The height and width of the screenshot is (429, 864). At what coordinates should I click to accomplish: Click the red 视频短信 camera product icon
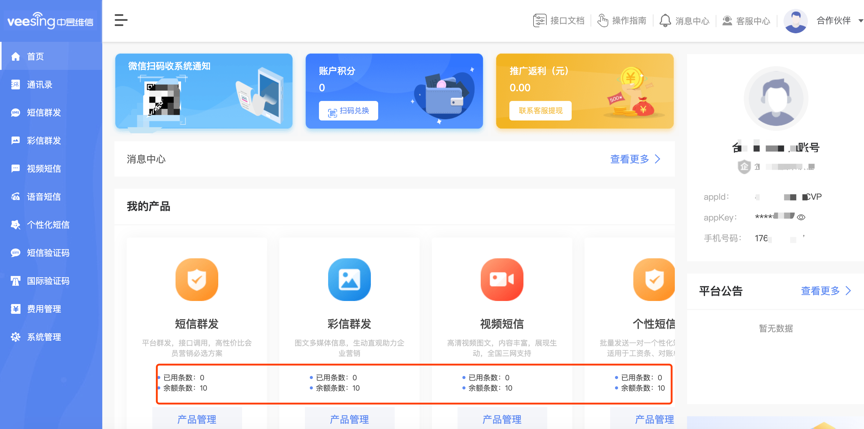(x=502, y=280)
